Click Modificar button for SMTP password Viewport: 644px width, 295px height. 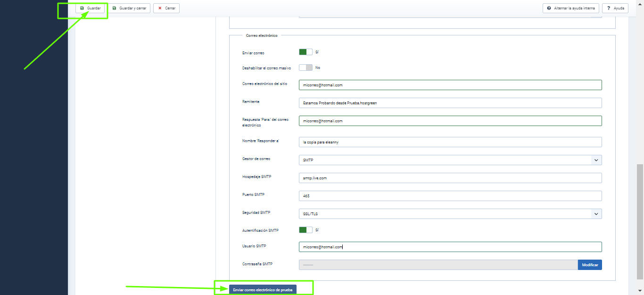tap(590, 265)
